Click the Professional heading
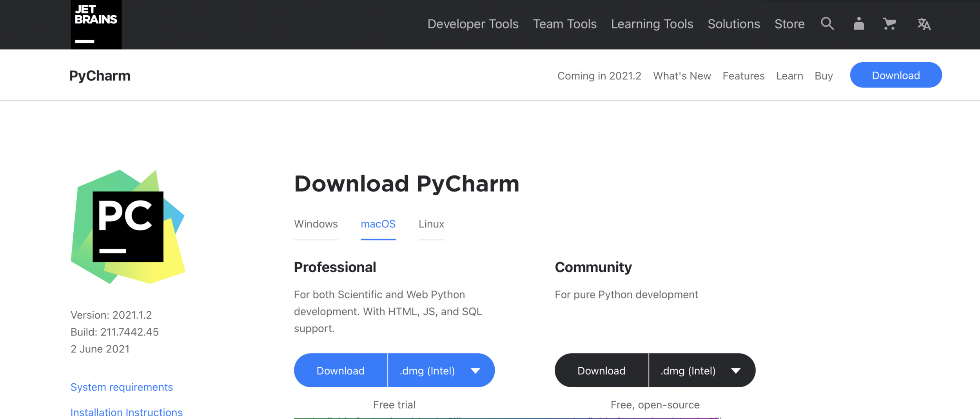This screenshot has width=980, height=419. [335, 267]
